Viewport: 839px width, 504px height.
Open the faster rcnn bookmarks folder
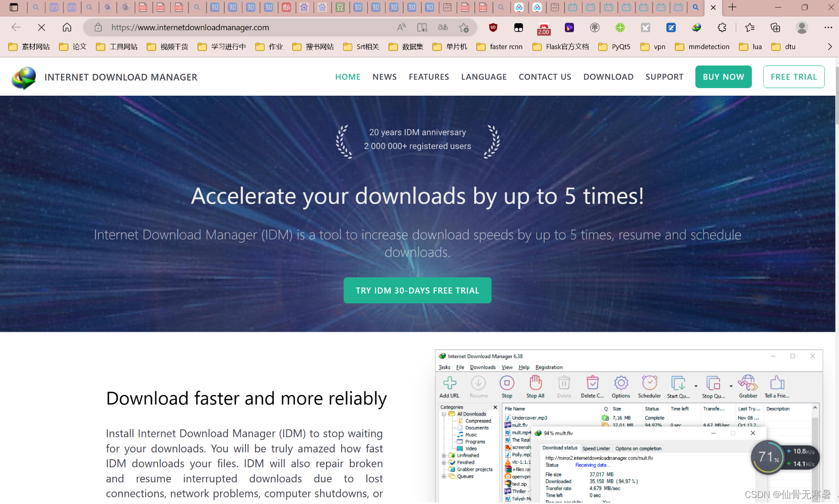coord(500,46)
